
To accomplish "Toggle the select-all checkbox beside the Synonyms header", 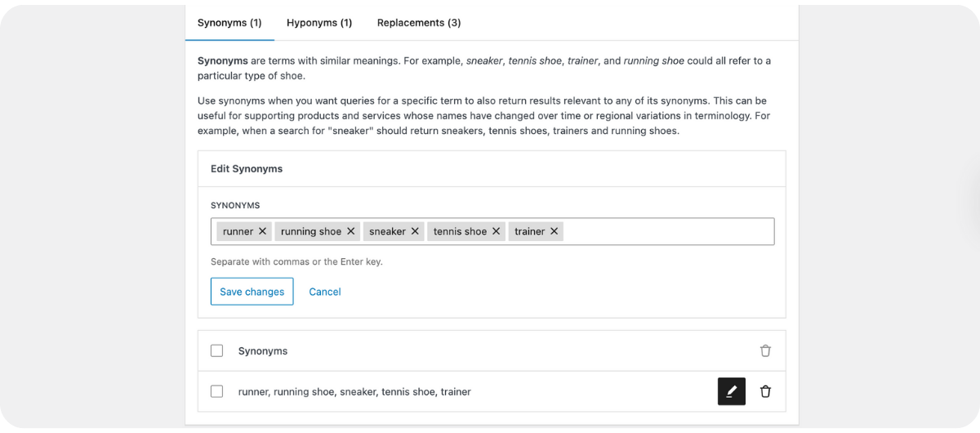I will (216, 350).
